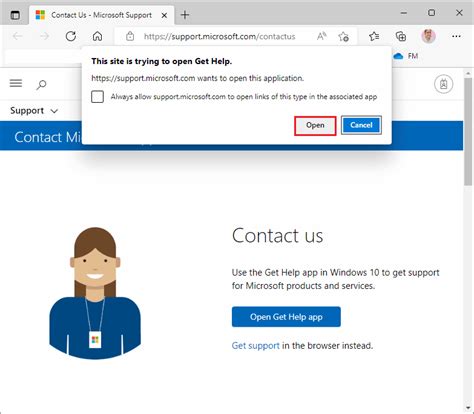
Task: Check Always allow support.microsoft.com checkbox
Action: click(97, 97)
